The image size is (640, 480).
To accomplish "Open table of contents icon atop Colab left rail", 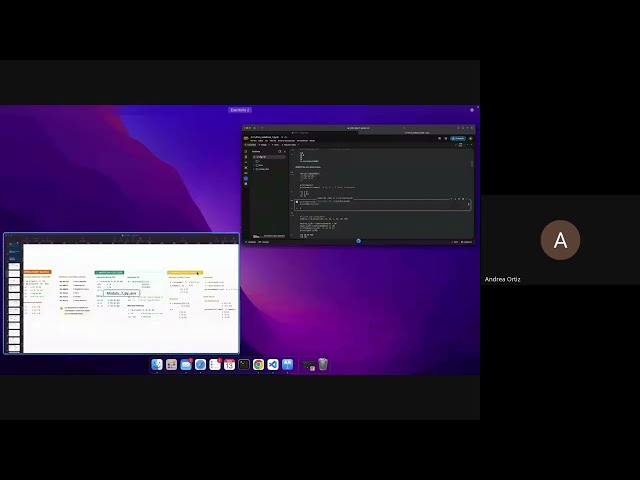I will [246, 151].
